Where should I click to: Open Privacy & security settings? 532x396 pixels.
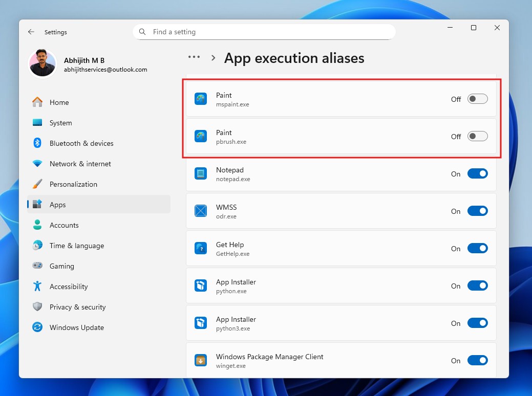pyautogui.click(x=37, y=307)
